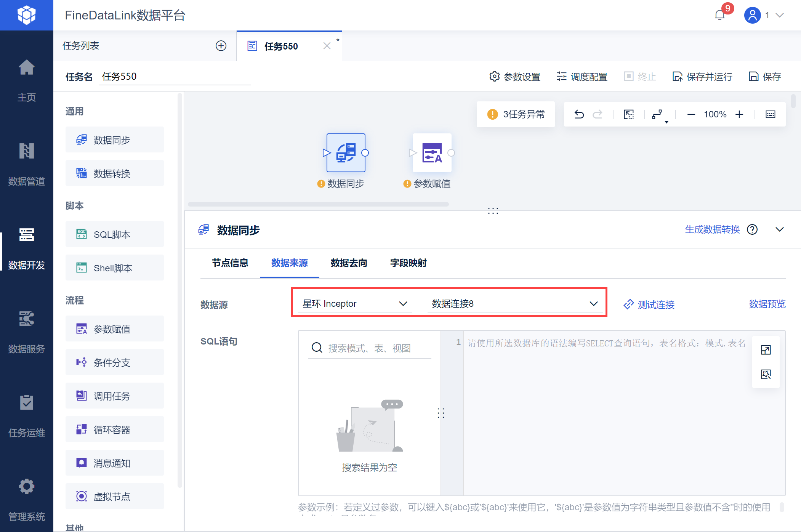The height and width of the screenshot is (532, 801).
Task: Switch to the 字段映射 tab
Action: point(408,263)
